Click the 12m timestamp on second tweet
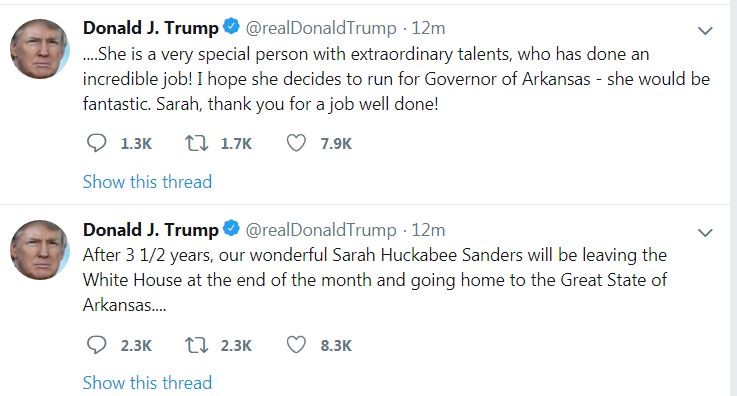Image resolution: width=737 pixels, height=396 pixels. 428,230
